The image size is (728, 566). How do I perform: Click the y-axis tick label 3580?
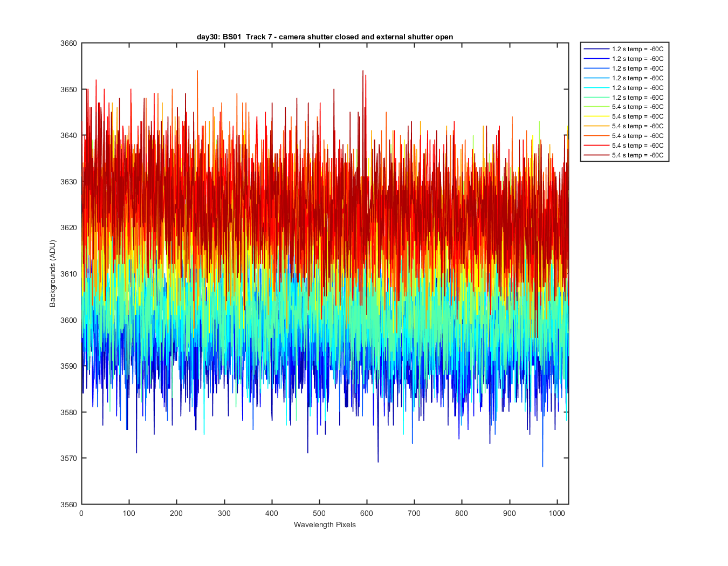(70, 412)
